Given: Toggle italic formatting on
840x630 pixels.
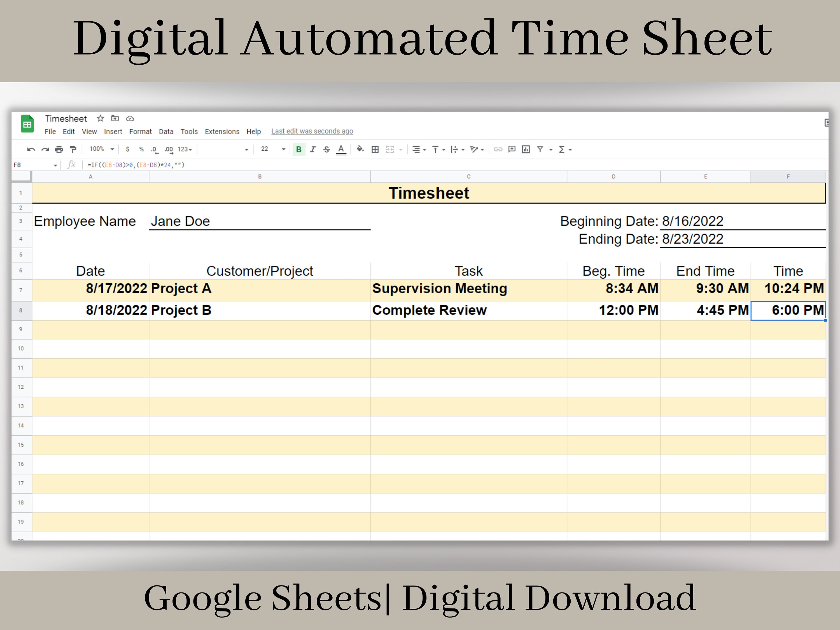Looking at the screenshot, I should pos(312,149).
